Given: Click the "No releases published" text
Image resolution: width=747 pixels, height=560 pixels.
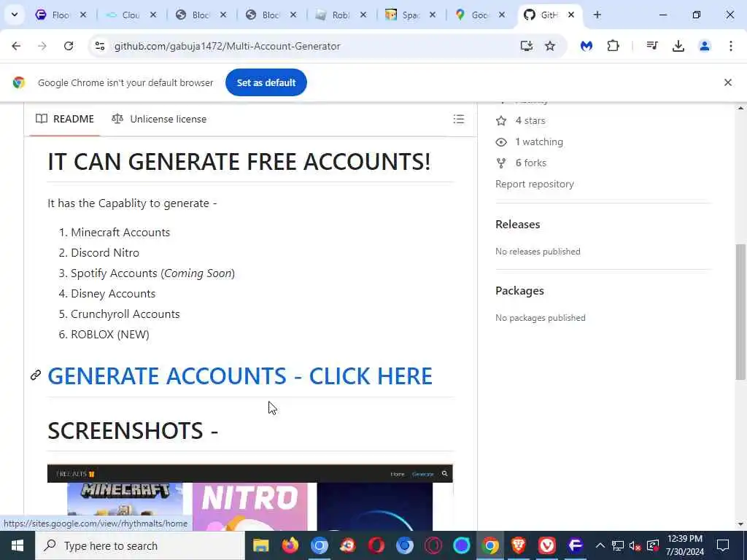Looking at the screenshot, I should (x=538, y=252).
